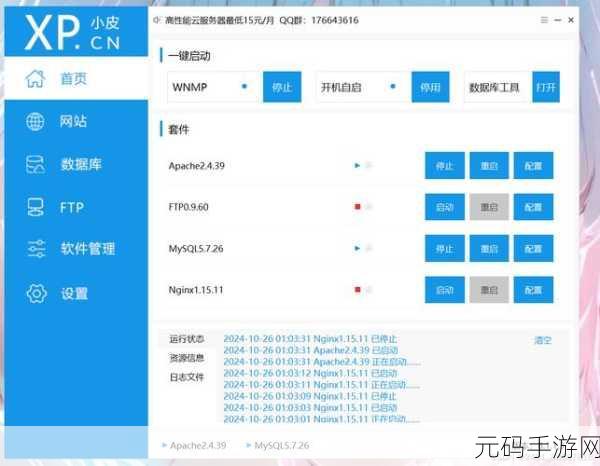Open the WNMP dropdown selector

(x=213, y=87)
